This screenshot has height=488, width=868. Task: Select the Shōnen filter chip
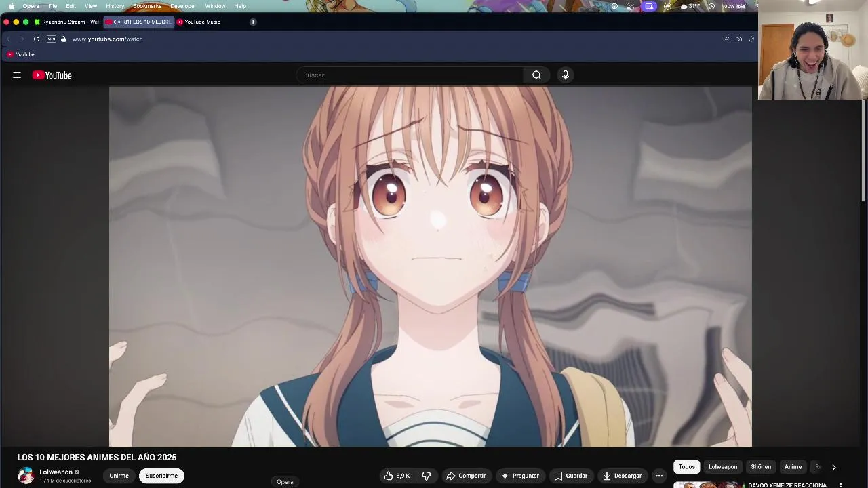coord(761,467)
